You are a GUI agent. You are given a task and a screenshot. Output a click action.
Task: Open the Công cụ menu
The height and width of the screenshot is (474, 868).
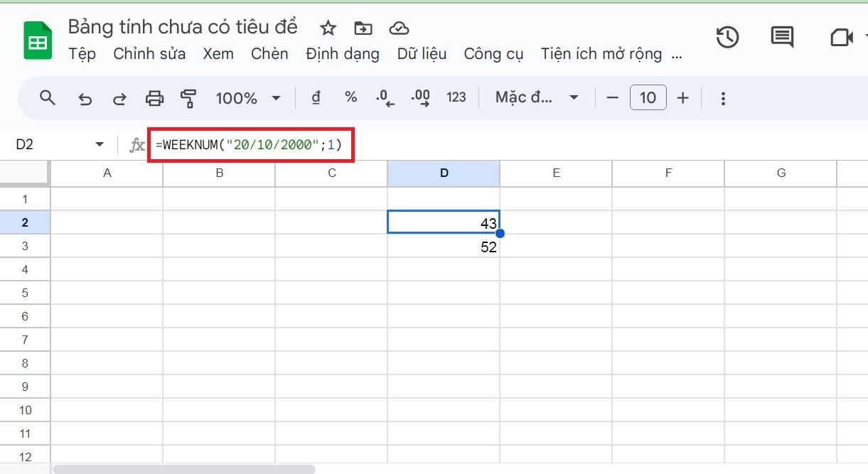[x=493, y=54]
